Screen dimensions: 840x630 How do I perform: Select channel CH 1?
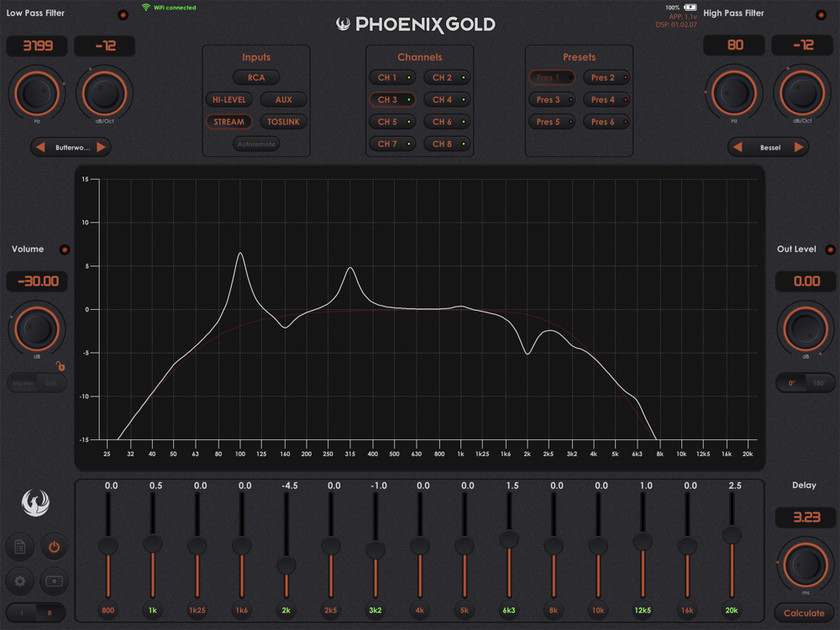click(392, 77)
